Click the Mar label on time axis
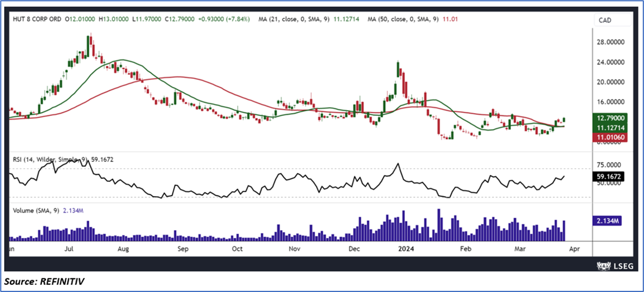Image resolution: width=644 pixels, height=292 pixels. pos(519,249)
